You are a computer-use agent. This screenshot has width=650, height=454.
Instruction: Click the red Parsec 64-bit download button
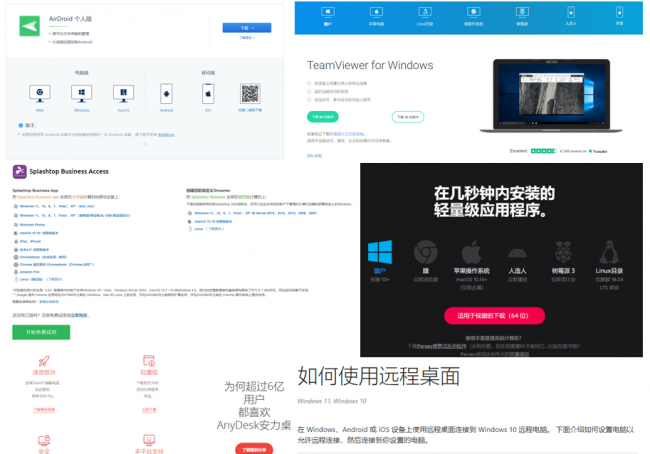[494, 316]
